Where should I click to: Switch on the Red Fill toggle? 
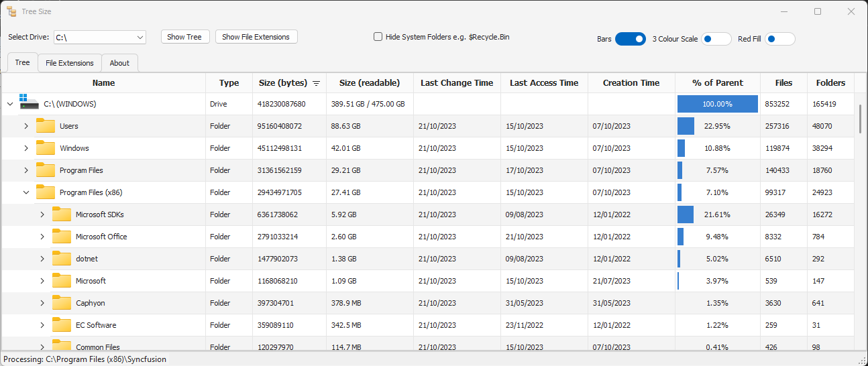pyautogui.click(x=779, y=39)
